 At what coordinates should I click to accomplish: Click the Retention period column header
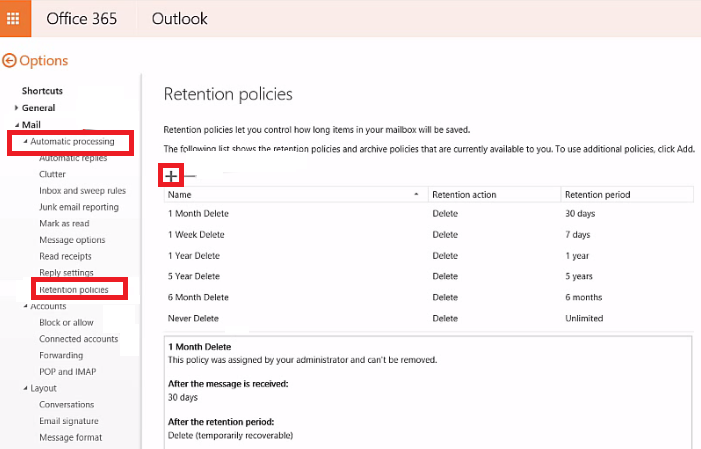(x=597, y=195)
